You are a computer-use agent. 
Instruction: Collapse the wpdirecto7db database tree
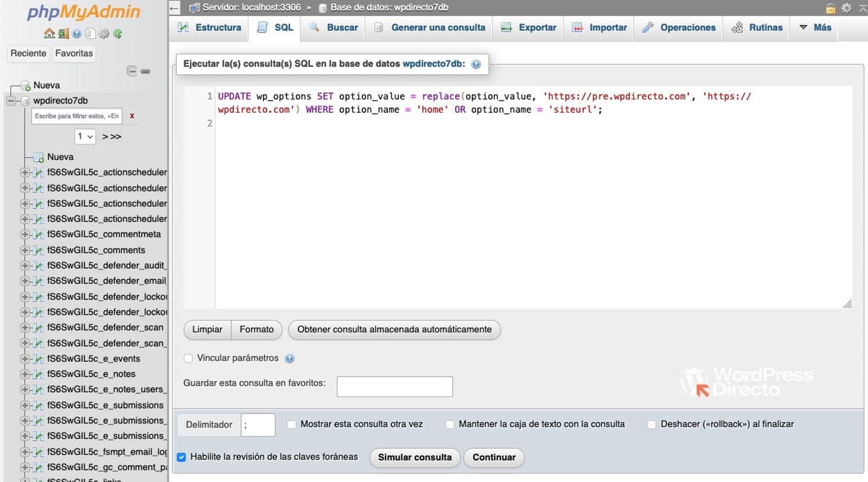(11, 101)
